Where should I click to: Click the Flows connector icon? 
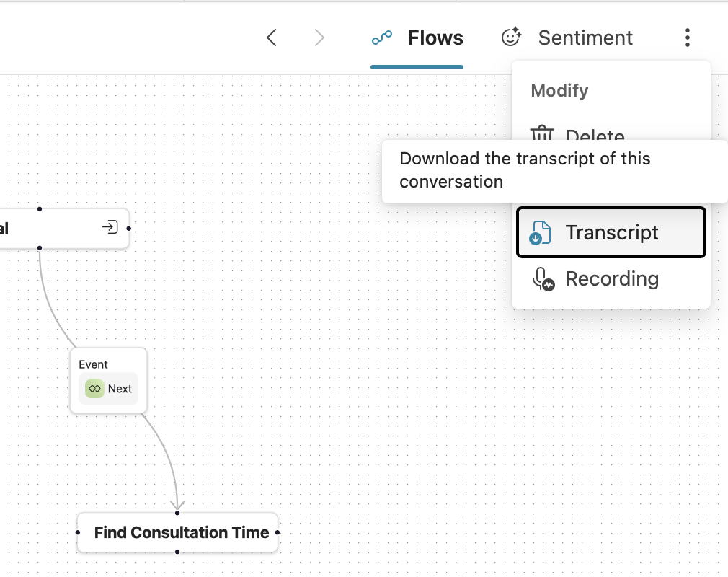[381, 36]
